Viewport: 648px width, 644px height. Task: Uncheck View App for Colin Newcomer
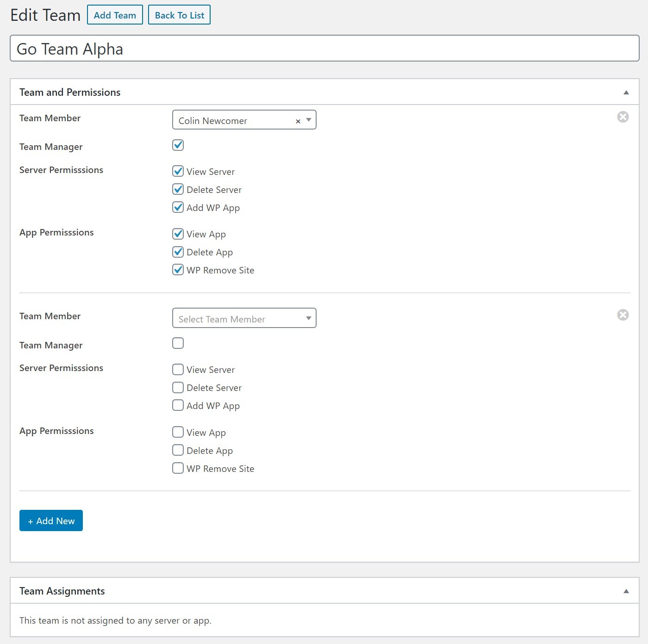click(178, 234)
